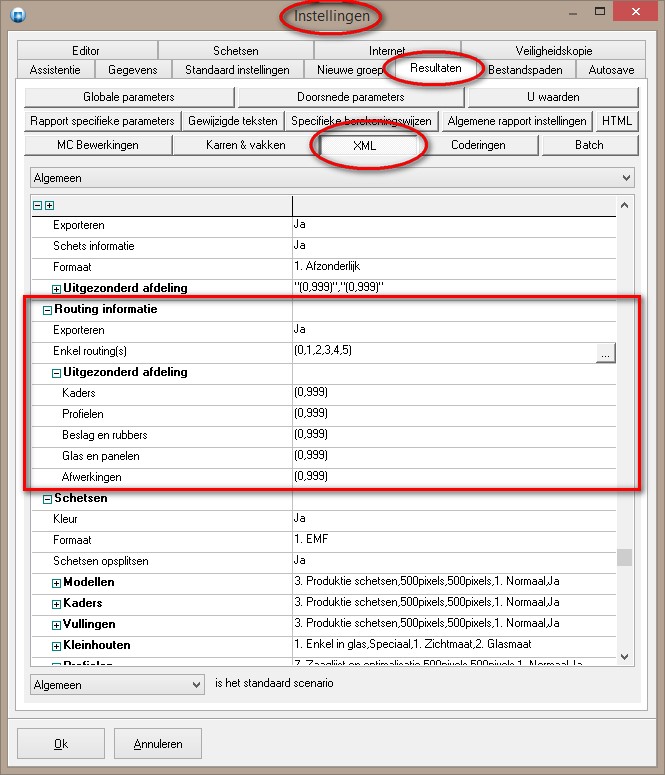Open Bestandspaden tab
Image resolution: width=665 pixels, height=775 pixels.
(525, 70)
